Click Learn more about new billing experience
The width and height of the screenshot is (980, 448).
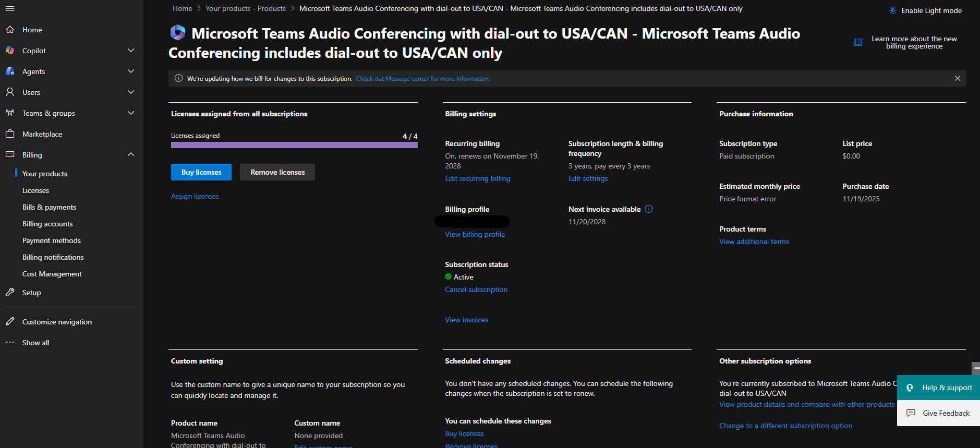(914, 42)
